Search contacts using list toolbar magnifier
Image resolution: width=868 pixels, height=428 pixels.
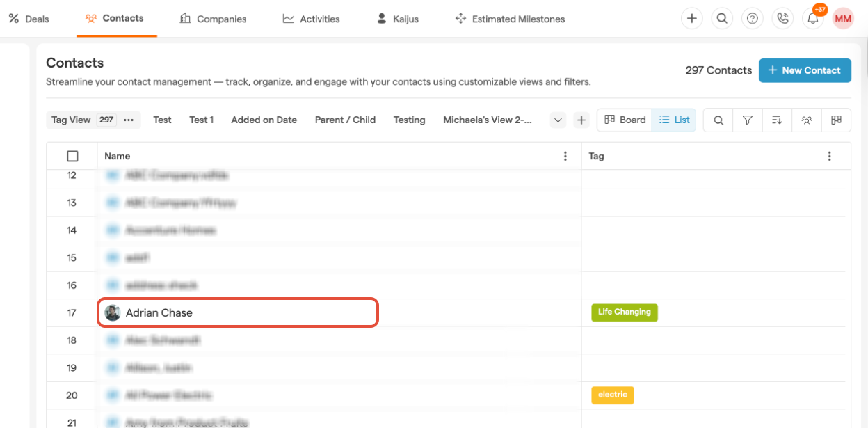point(718,120)
